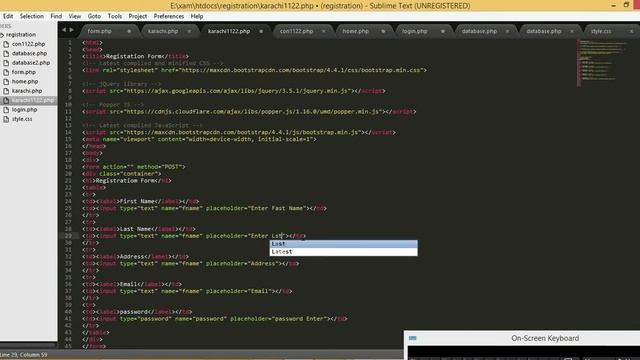
Task: Click the On-Screen Keyboard window icon
Action: click(x=413, y=338)
